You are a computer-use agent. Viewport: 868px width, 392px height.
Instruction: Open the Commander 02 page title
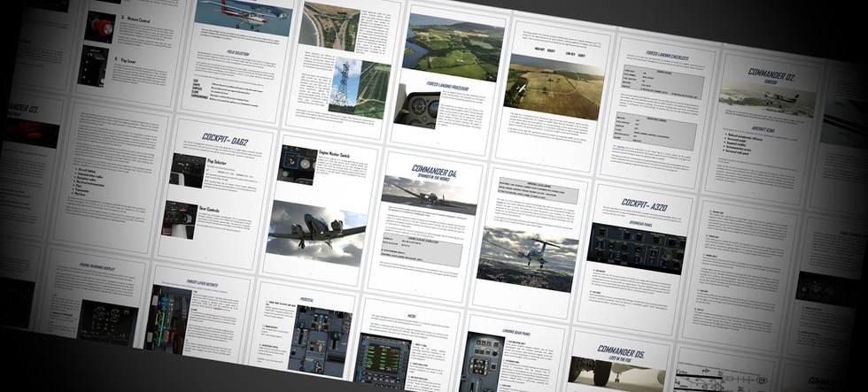(x=772, y=75)
